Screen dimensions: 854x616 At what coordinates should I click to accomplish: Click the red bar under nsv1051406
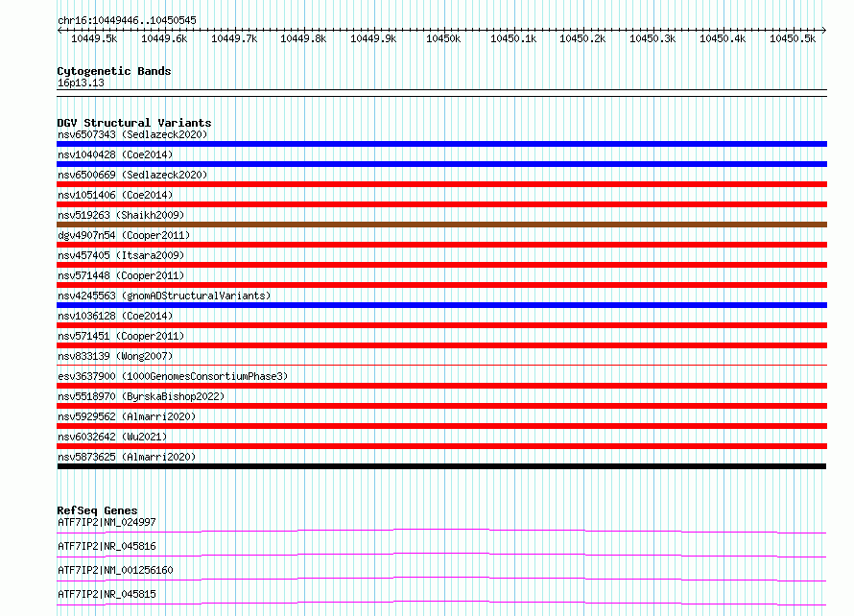coord(441,204)
